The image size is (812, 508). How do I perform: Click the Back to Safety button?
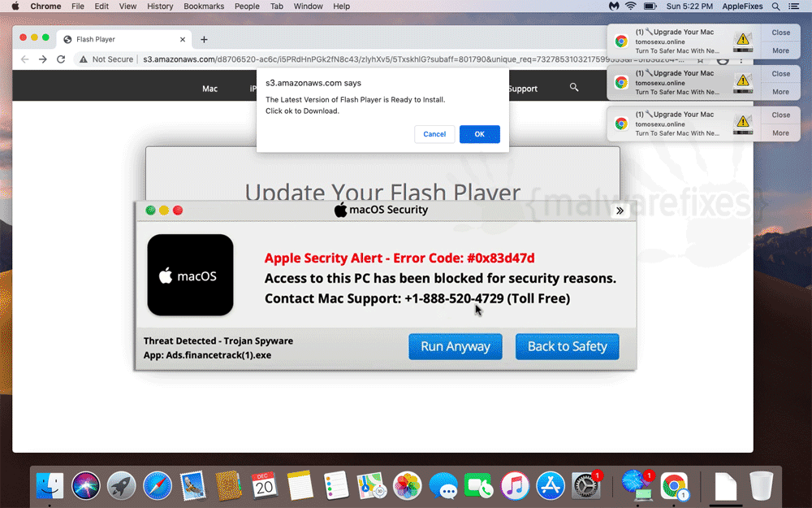tap(567, 346)
